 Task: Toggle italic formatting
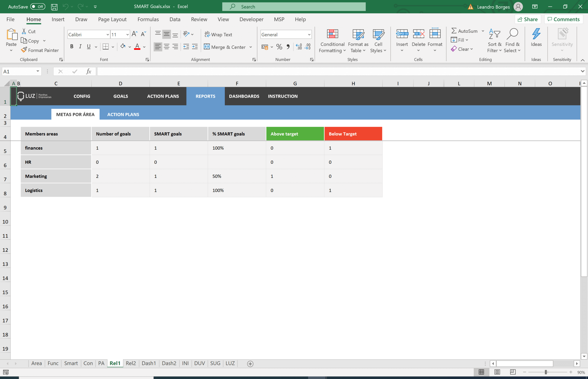coord(80,46)
